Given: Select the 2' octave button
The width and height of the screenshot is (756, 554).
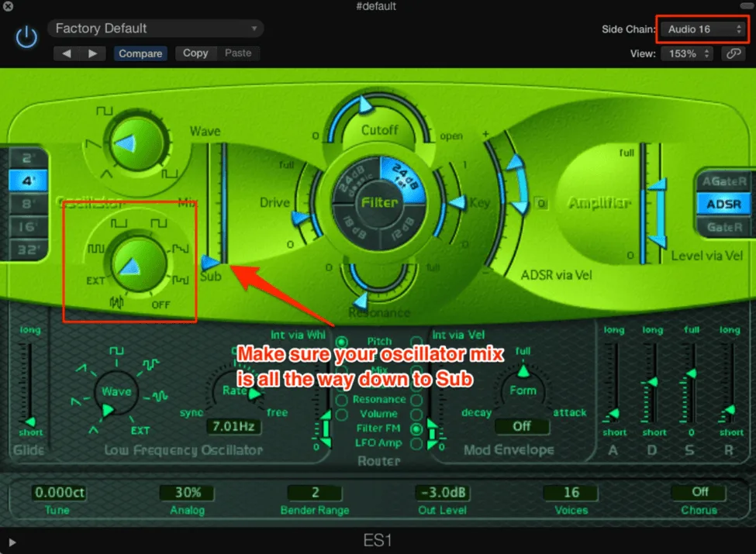Looking at the screenshot, I should (27, 158).
